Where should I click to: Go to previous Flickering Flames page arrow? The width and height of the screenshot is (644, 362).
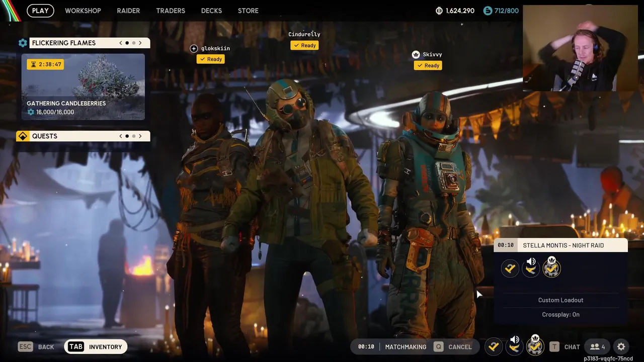pyautogui.click(x=121, y=43)
